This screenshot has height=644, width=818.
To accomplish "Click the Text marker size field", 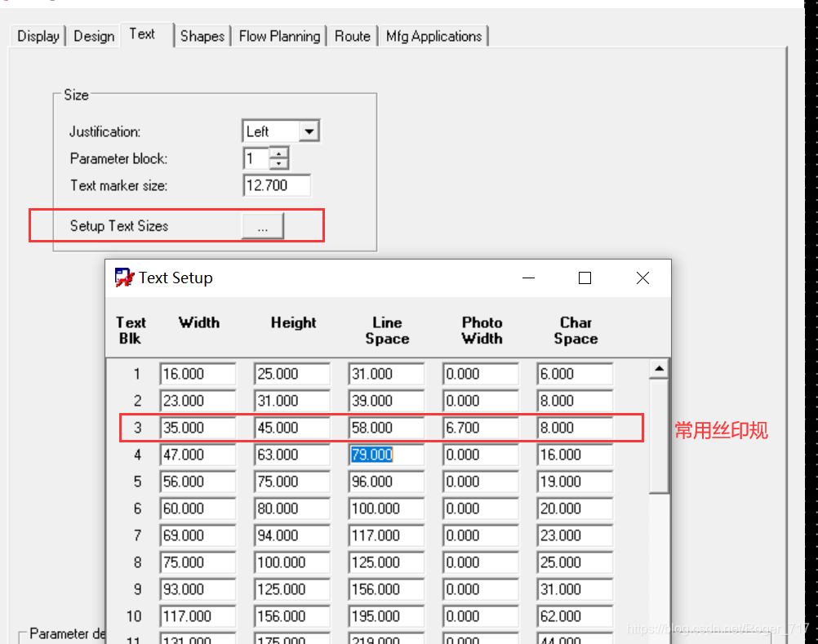I will click(x=277, y=185).
